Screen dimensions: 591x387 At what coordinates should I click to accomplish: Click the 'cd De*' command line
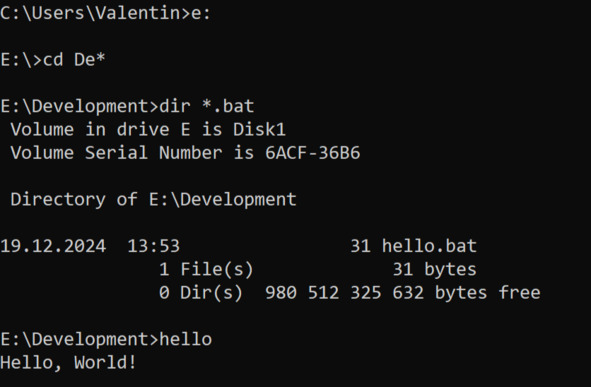click(x=53, y=60)
